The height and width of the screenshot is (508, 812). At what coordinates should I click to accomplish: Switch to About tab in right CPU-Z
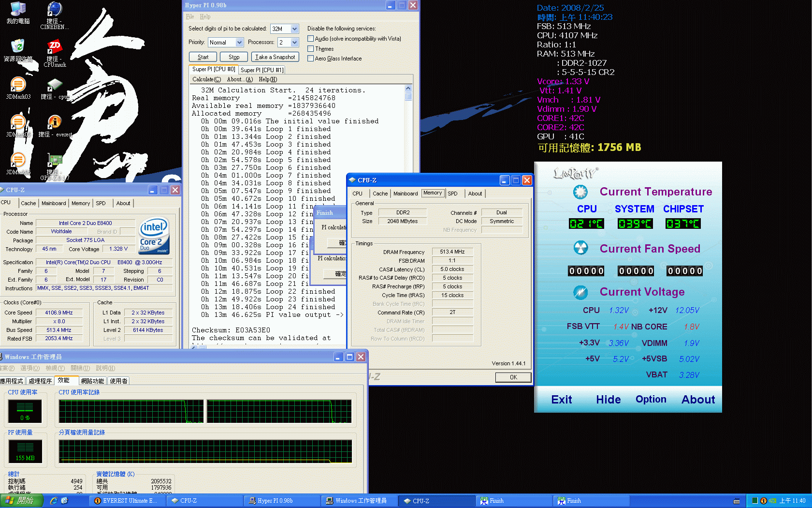[475, 194]
